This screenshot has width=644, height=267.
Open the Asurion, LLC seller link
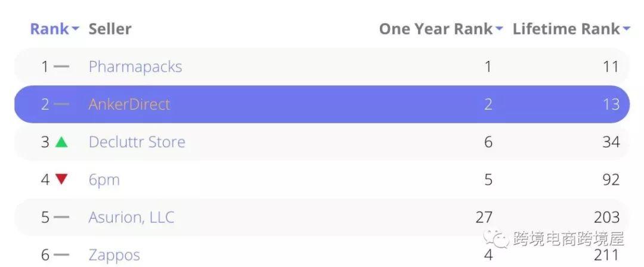[x=131, y=218]
